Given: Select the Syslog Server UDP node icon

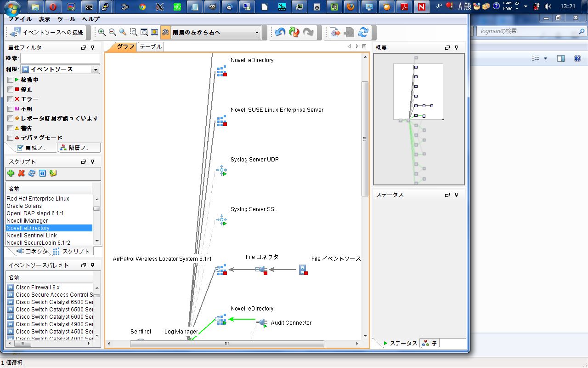Looking at the screenshot, I should (x=222, y=171).
